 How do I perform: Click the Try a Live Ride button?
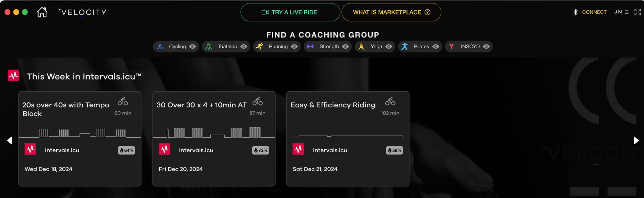click(290, 12)
